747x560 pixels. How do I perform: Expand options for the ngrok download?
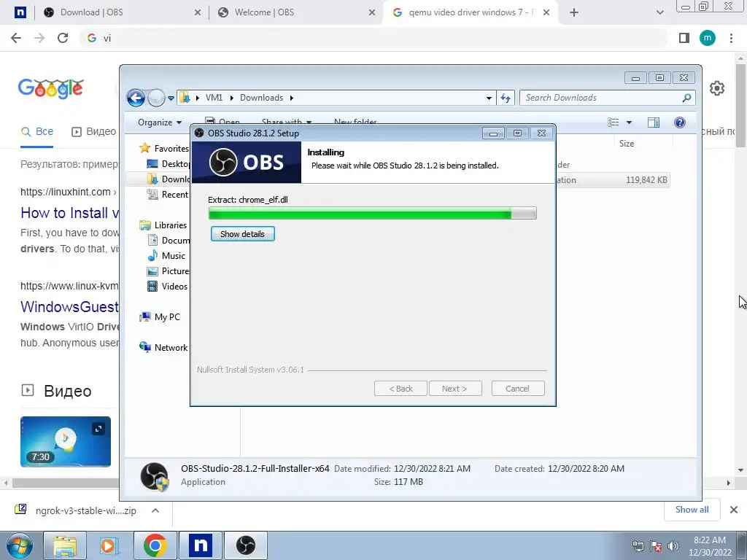coord(155,510)
